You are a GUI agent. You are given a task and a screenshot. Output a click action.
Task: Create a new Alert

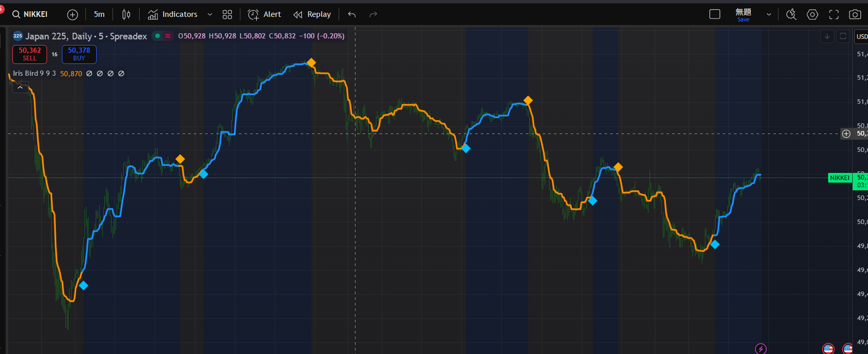[264, 14]
